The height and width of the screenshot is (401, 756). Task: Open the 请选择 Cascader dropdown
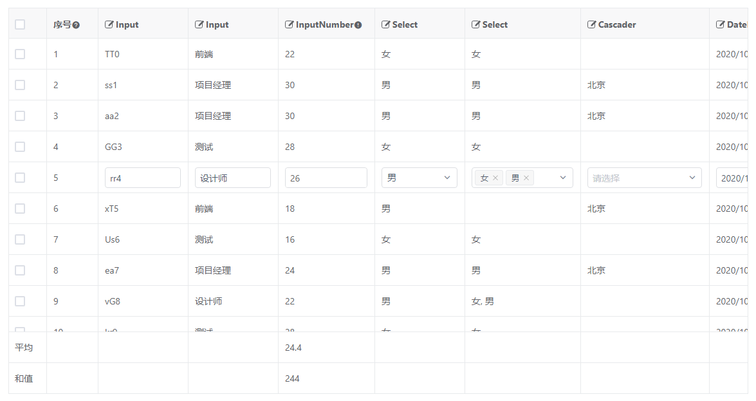click(x=644, y=178)
